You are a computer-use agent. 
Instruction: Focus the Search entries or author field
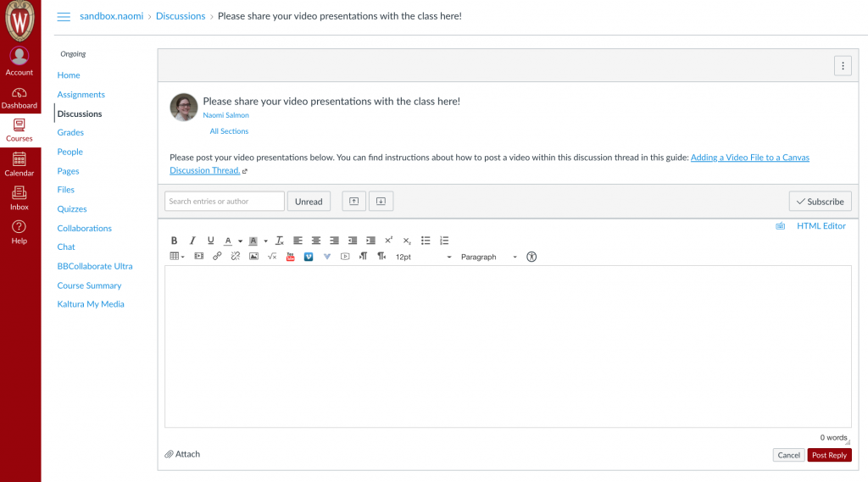pyautogui.click(x=224, y=202)
